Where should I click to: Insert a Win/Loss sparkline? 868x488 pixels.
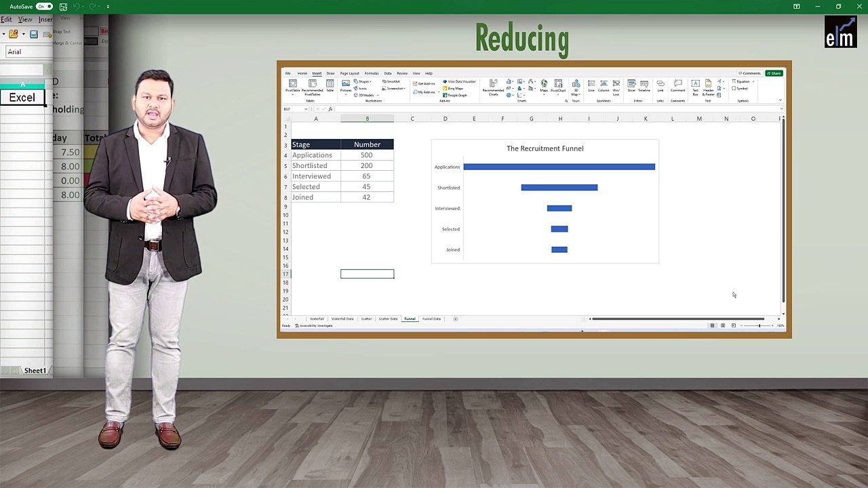616,87
